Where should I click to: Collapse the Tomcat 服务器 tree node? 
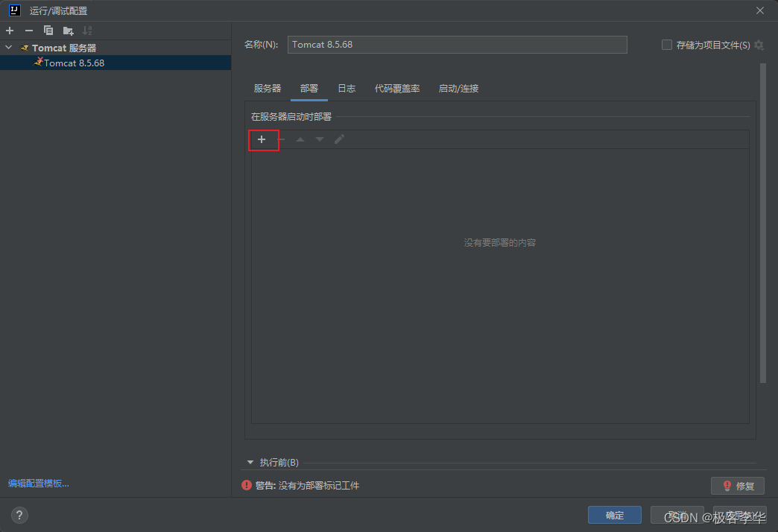coord(8,48)
